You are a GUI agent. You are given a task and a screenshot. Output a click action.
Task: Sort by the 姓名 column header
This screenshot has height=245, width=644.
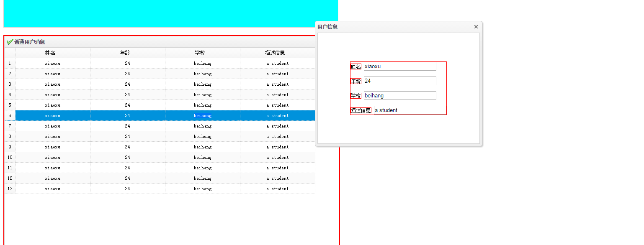tap(53, 53)
